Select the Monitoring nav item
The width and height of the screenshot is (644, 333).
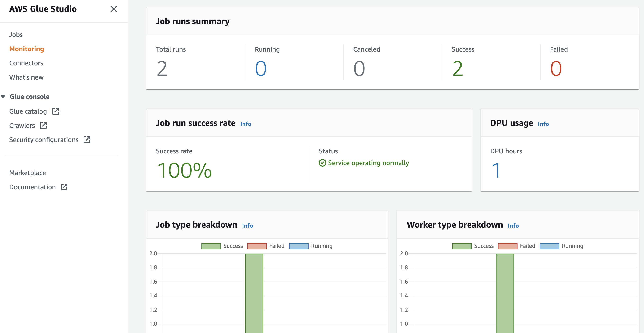point(26,49)
